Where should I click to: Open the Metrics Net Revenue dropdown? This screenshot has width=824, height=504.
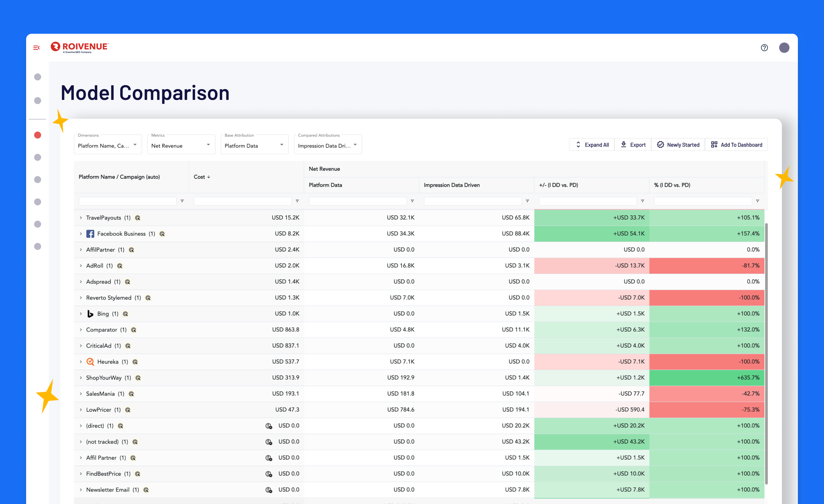(181, 145)
